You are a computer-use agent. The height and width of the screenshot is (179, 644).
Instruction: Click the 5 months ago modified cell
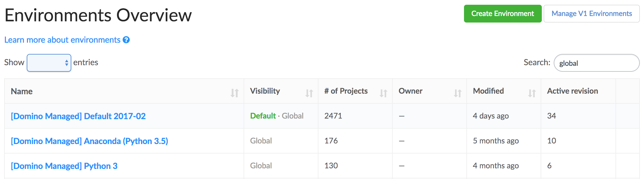point(504,141)
